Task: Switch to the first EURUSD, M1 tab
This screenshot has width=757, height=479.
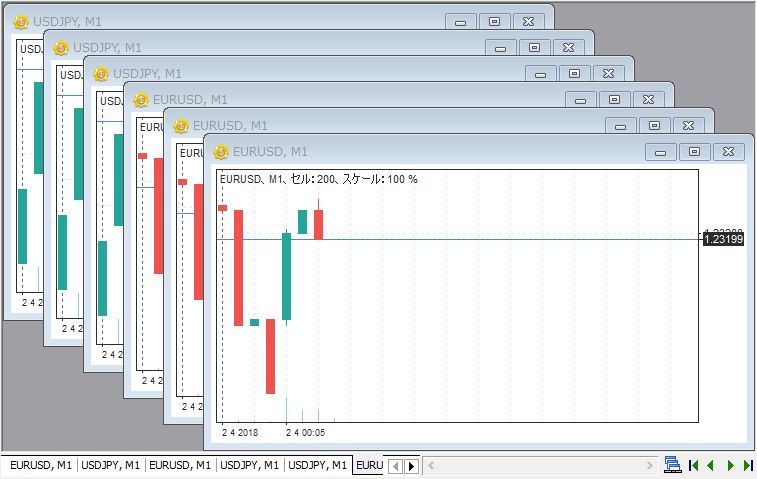Action: point(41,465)
